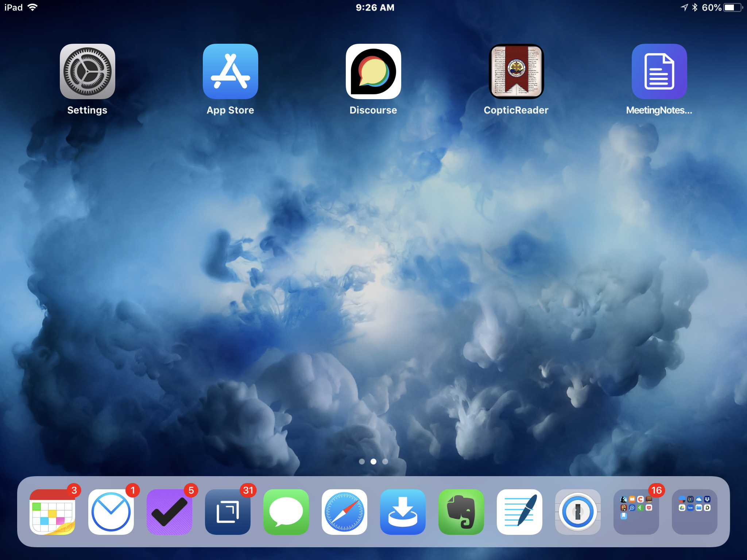Open CopticReader app
The width and height of the screenshot is (747, 560).
(x=516, y=71)
